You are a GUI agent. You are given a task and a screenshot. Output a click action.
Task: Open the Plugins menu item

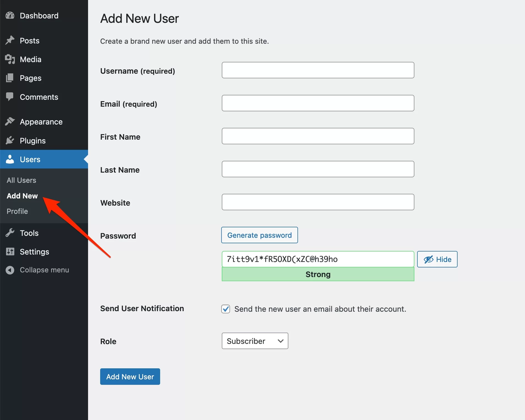pyautogui.click(x=44, y=140)
